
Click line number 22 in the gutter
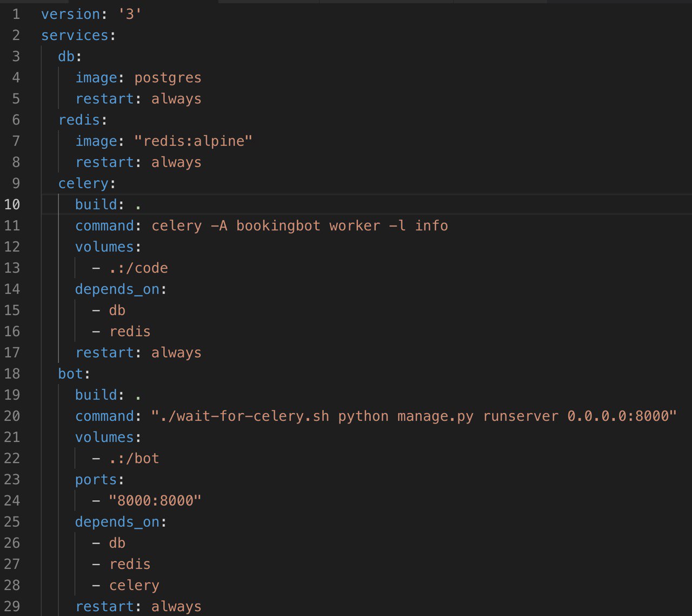point(12,459)
